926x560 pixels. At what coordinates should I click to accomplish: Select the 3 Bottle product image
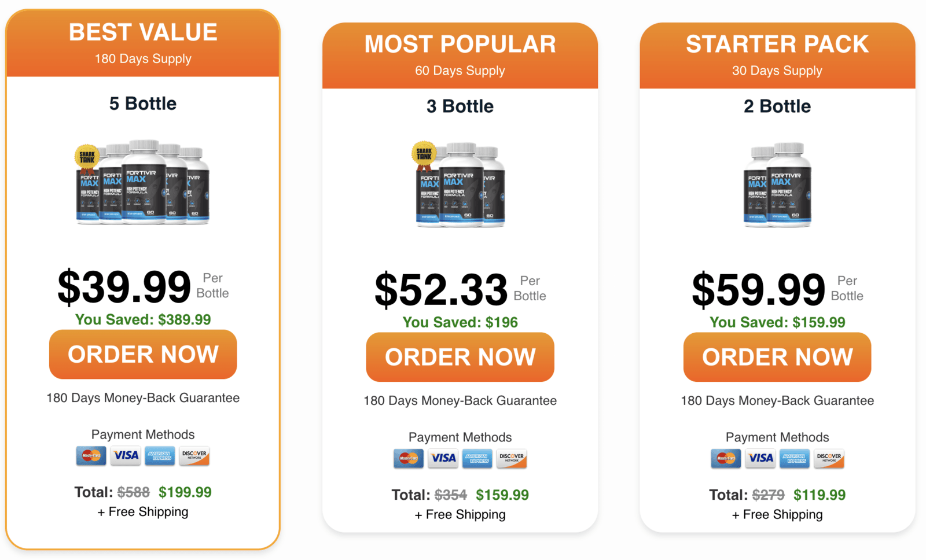(x=461, y=185)
